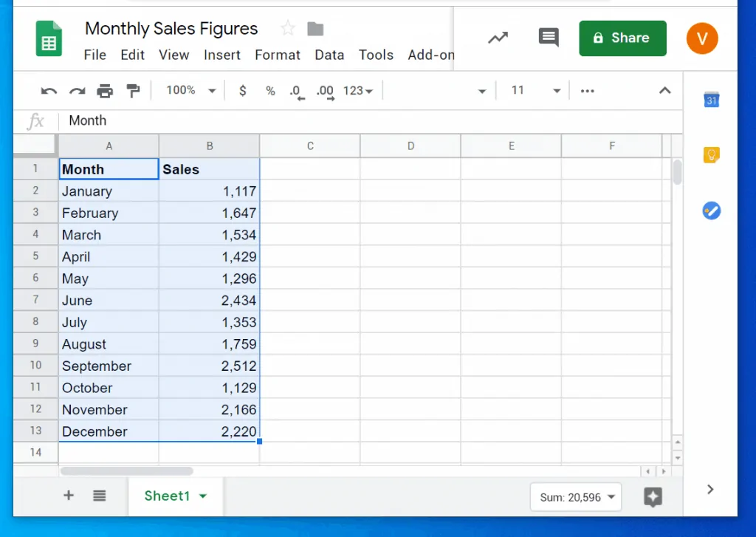This screenshot has width=756, height=537.
Task: Open the zoom level dropdown
Action: click(189, 90)
